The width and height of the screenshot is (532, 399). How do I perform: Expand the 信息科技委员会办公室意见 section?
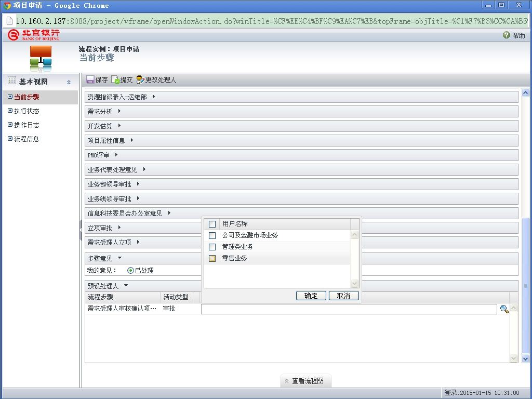pos(169,213)
